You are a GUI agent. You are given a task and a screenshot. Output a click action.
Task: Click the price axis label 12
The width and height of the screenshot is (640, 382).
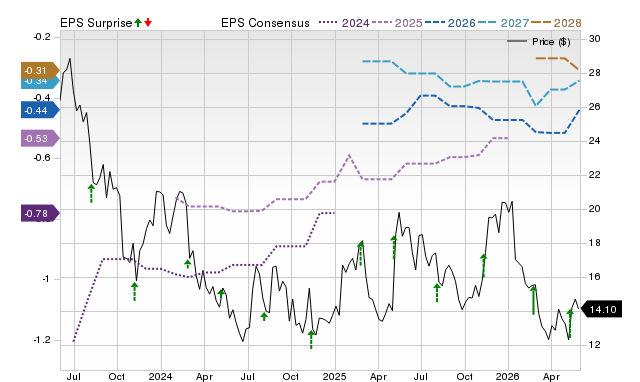tap(594, 345)
